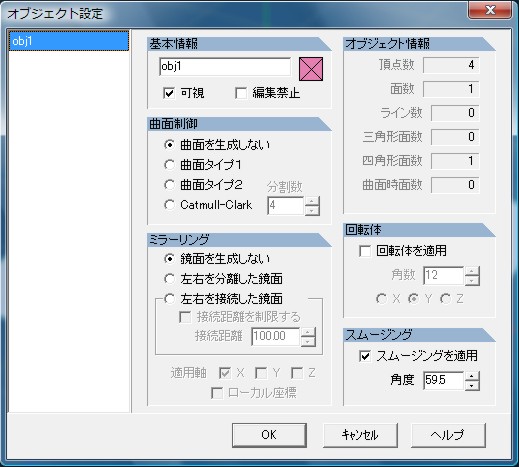Enable the 編集禁止 checkbox

(241, 93)
